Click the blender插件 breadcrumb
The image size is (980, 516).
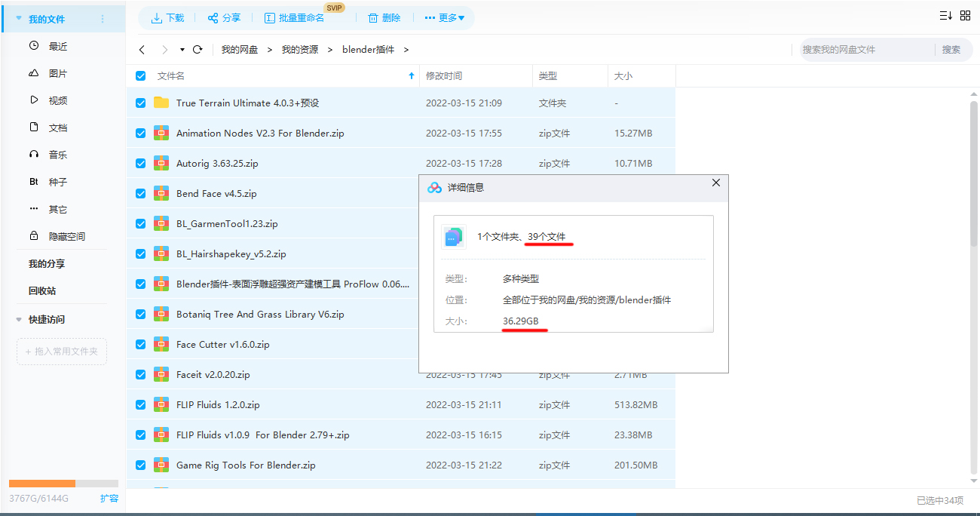pos(368,50)
